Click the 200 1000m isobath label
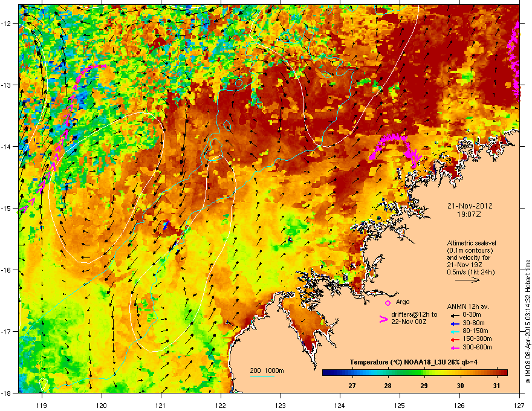 [267, 371]
